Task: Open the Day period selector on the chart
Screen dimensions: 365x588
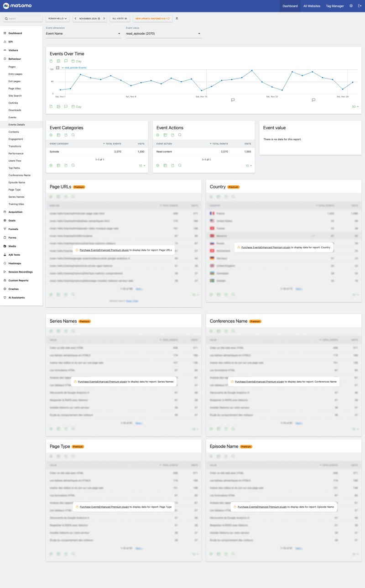Action: tap(75, 60)
